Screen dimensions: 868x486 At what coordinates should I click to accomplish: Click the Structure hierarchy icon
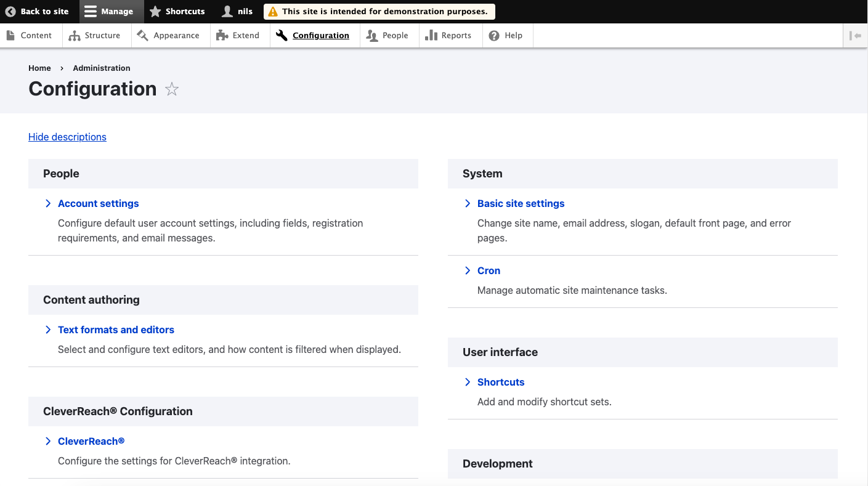click(75, 36)
